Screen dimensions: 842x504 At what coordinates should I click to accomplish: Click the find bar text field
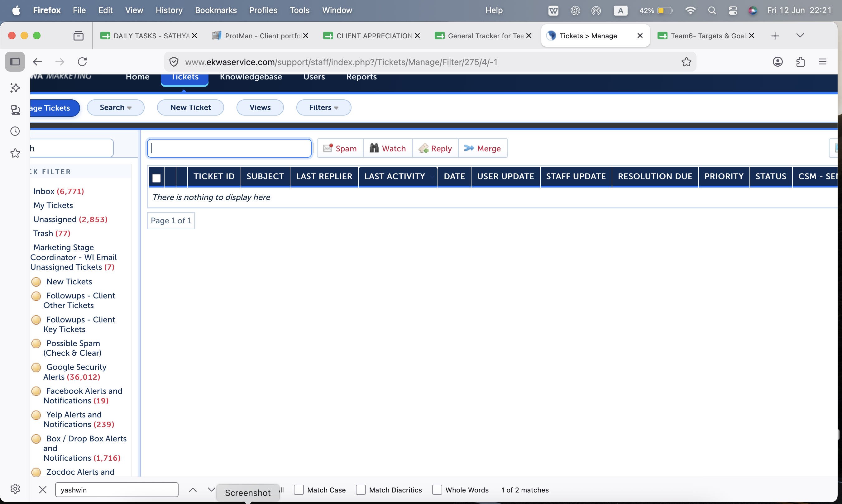(117, 490)
